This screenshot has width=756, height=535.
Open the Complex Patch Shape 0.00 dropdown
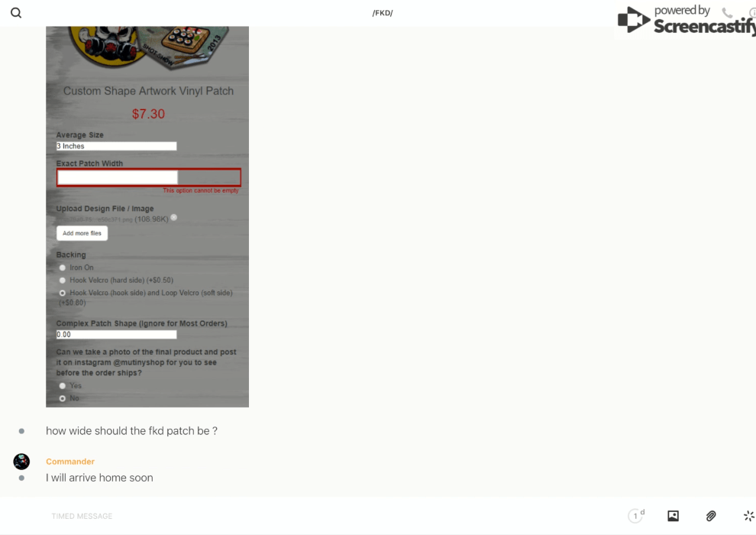[x=116, y=334]
